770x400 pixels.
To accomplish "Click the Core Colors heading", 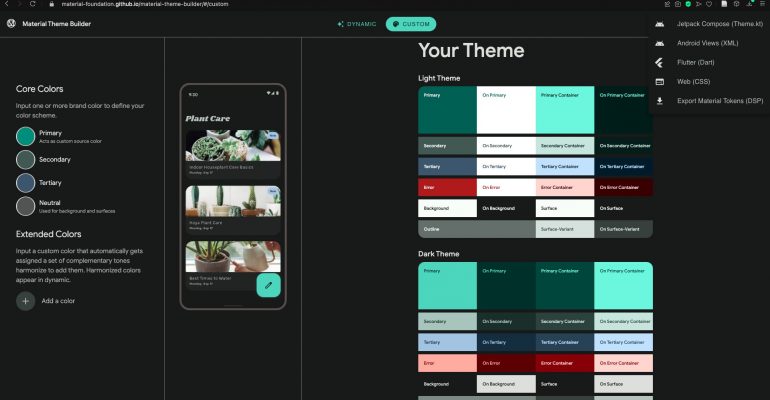I will tap(39, 89).
